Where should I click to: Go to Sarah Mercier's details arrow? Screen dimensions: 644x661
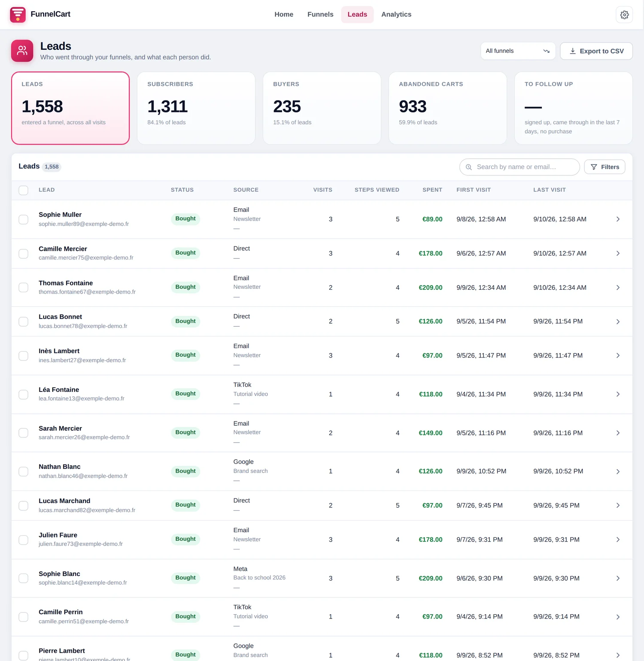pyautogui.click(x=618, y=433)
